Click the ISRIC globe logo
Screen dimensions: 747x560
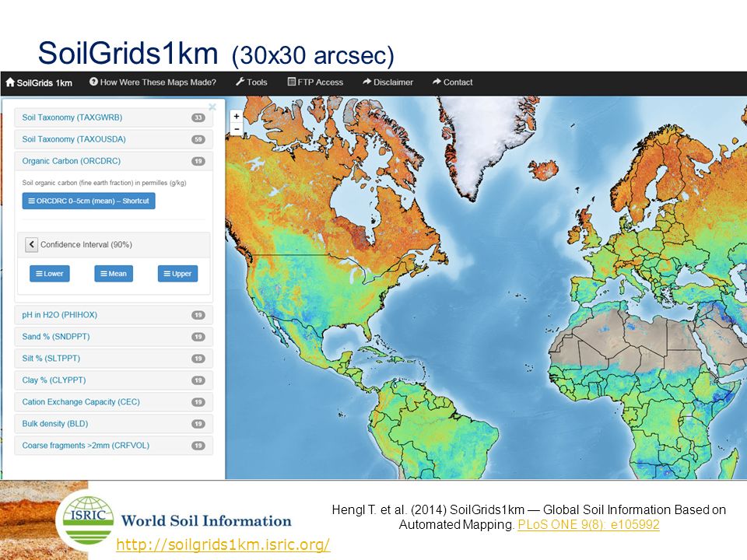pos(88,519)
